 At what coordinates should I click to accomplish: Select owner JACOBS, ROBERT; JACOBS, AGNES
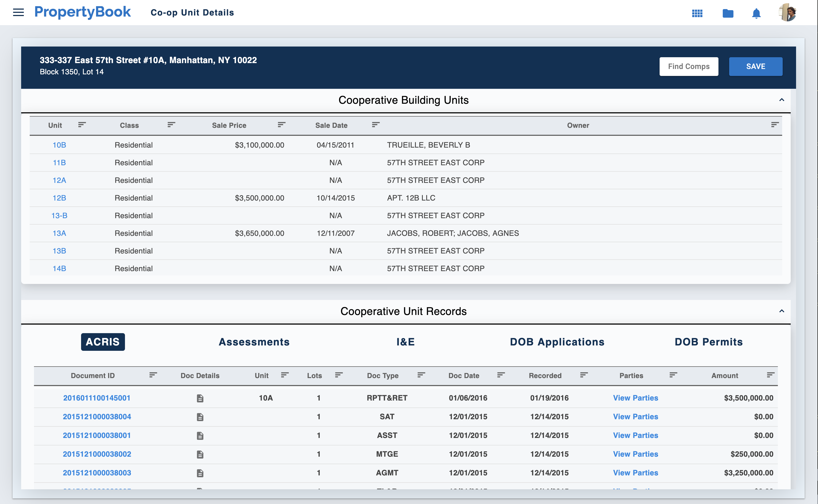click(x=453, y=233)
